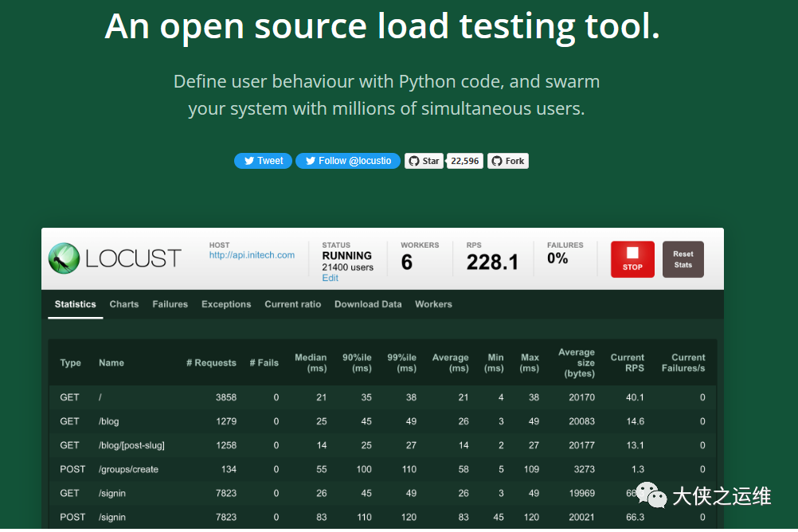Click Follow @locustio button
The width and height of the screenshot is (798, 532).
(348, 161)
